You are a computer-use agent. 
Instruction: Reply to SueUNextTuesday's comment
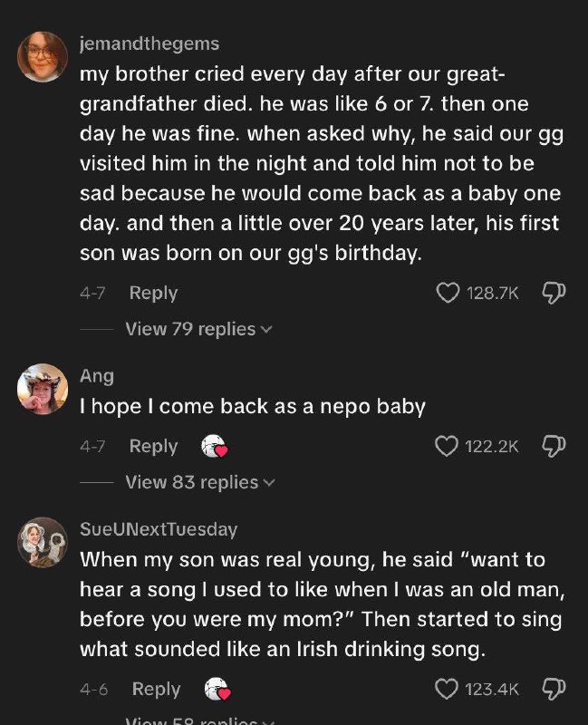[x=156, y=690]
